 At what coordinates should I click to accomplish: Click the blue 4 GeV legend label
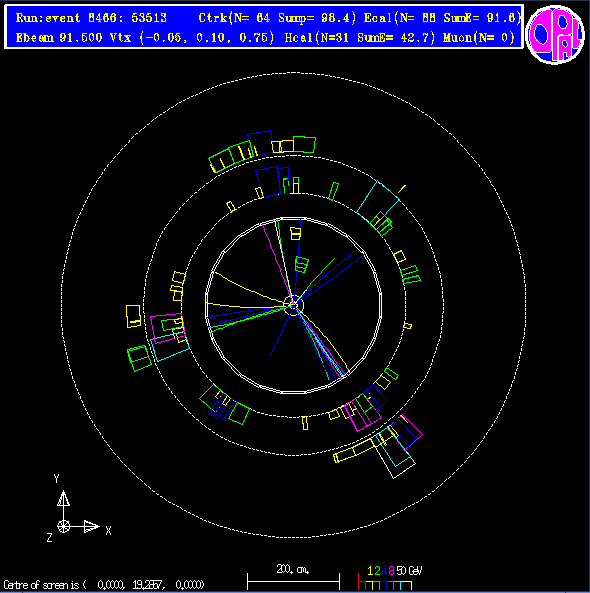click(x=384, y=571)
